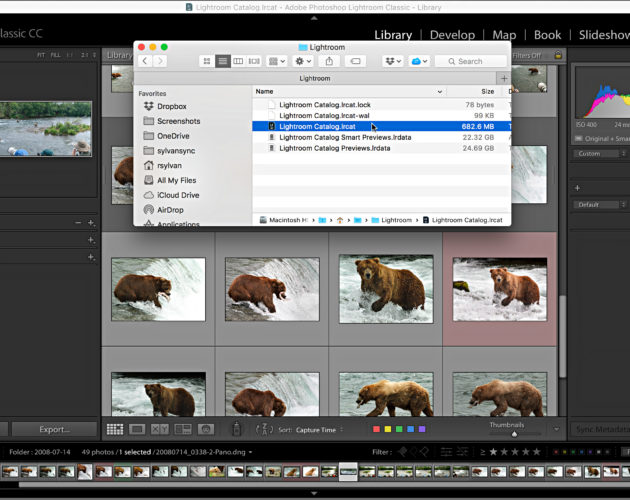Viewport: 630px width, 500px height.
Task: Open Default dropdown in right panel
Action: tap(601, 205)
